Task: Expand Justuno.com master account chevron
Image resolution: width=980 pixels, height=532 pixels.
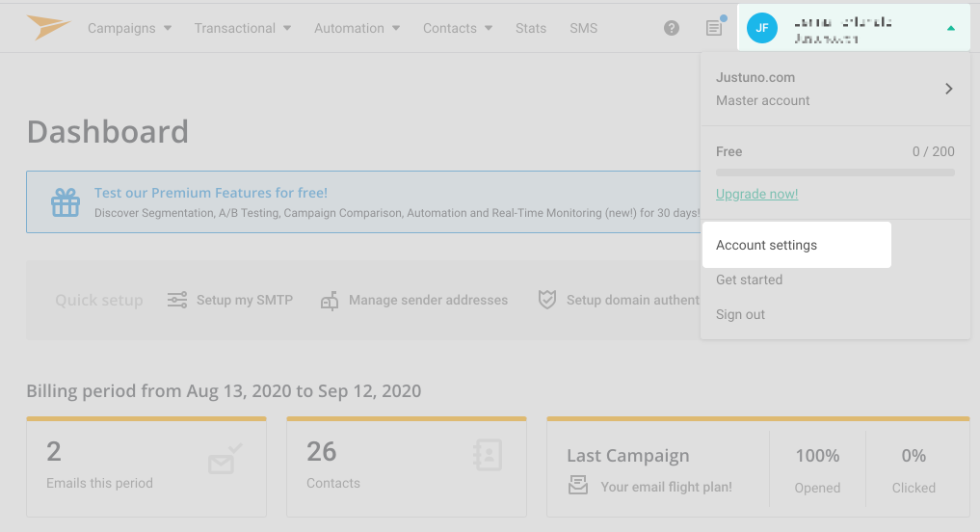Action: (x=948, y=89)
